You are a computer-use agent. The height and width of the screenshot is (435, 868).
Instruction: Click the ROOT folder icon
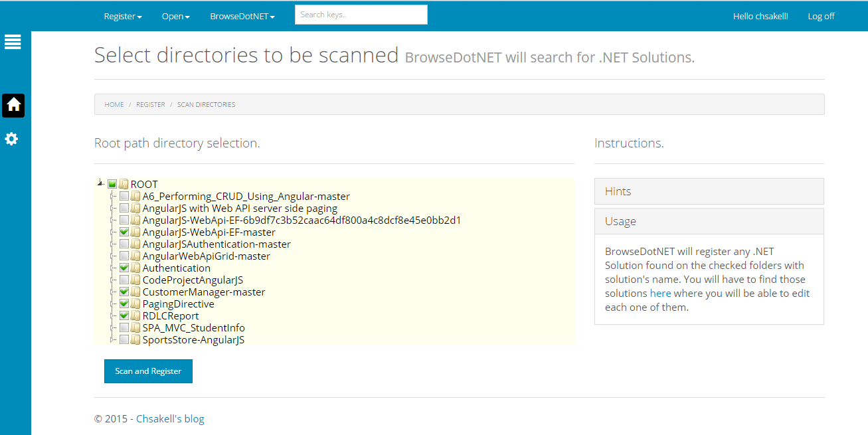124,185
